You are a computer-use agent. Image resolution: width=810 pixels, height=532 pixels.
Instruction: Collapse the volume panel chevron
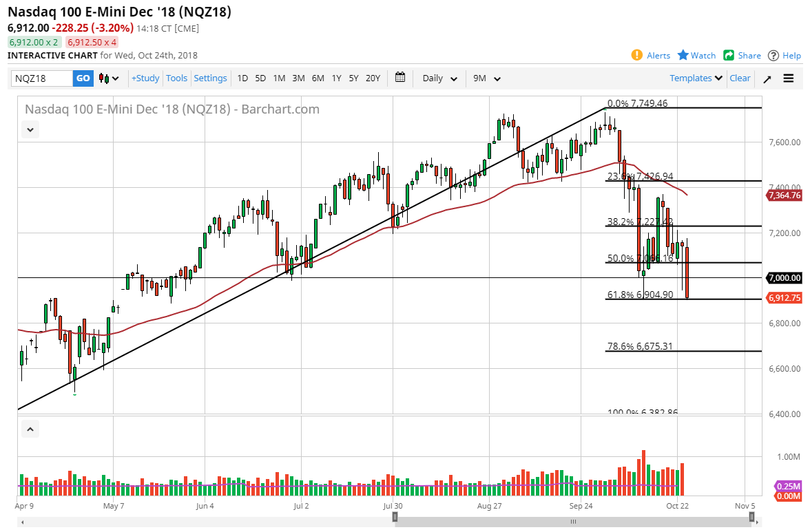point(30,429)
